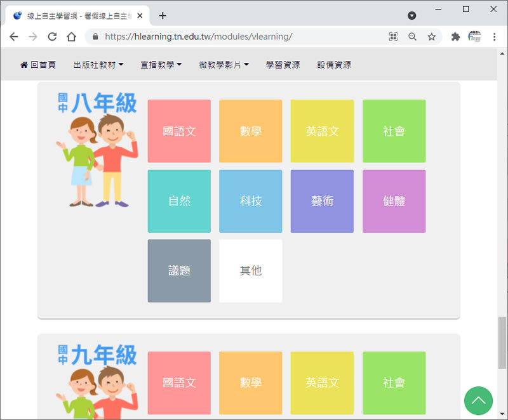Click the 國中八年級 heading

point(97,103)
